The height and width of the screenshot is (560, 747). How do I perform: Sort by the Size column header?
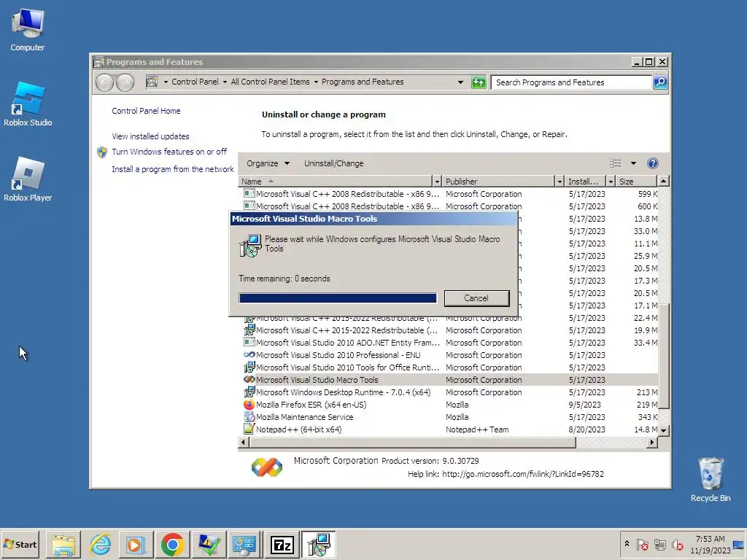click(x=636, y=182)
